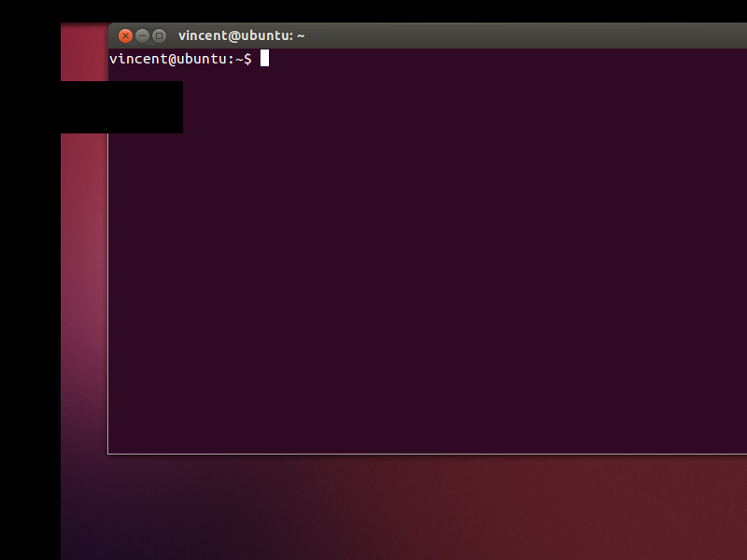Click the terminal window's left border
747x560 pixels.
point(108,280)
